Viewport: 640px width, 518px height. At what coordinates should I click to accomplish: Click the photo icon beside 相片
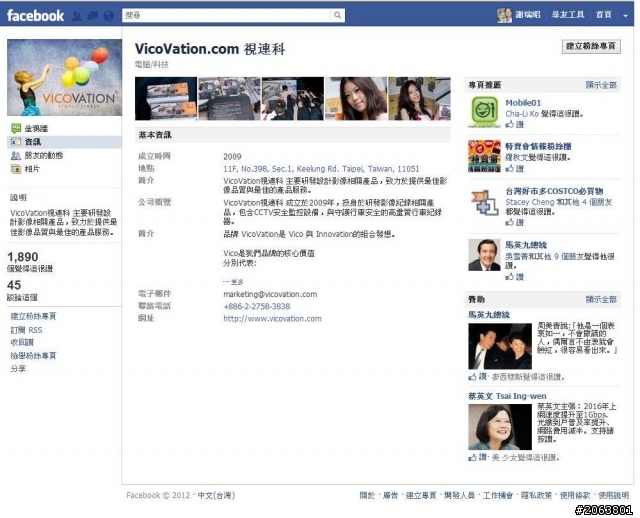point(16,169)
